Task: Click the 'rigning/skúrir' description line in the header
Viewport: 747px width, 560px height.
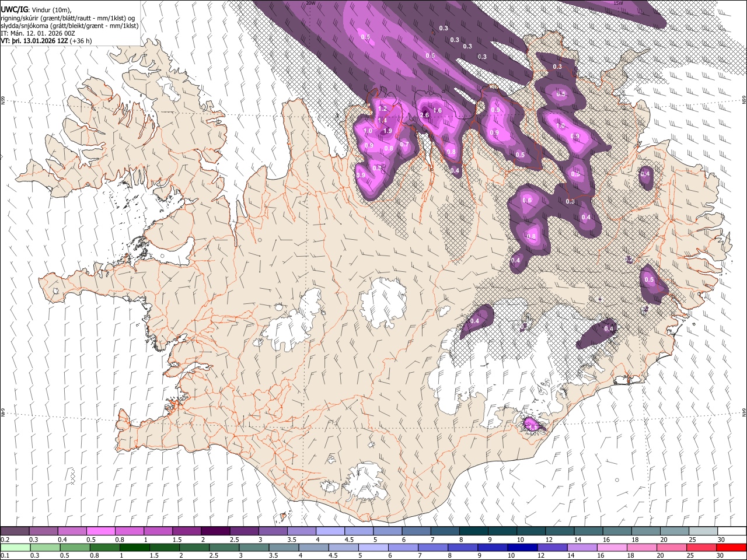Action: click(x=68, y=18)
